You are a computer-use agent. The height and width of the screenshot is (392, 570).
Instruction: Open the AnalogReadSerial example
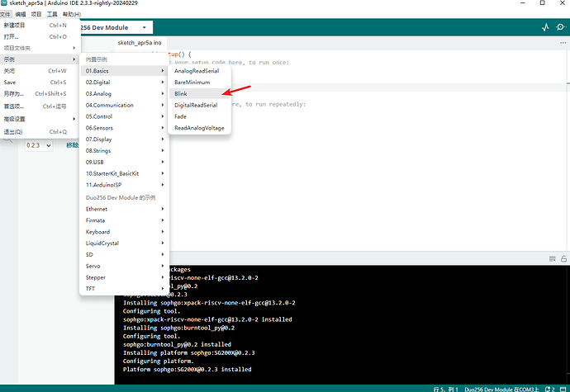[x=200, y=71]
